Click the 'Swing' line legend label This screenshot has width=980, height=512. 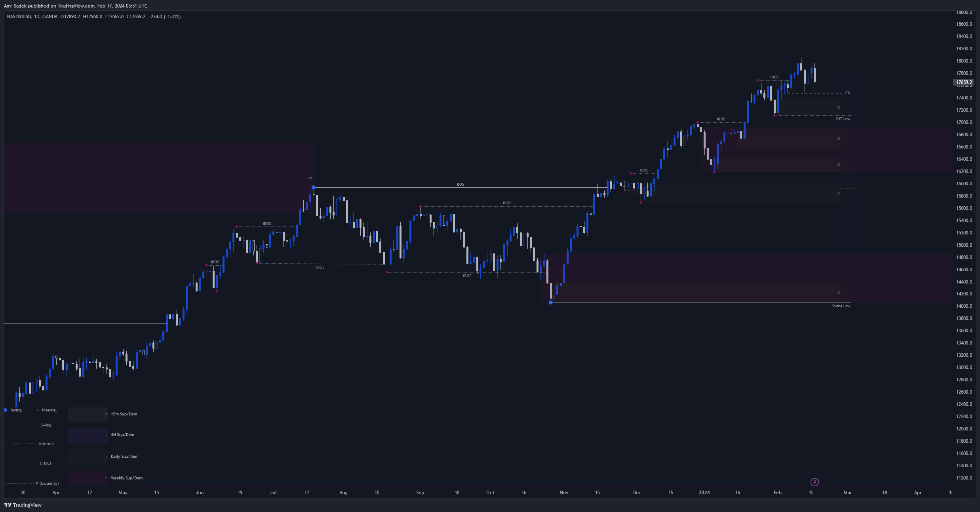(x=46, y=425)
